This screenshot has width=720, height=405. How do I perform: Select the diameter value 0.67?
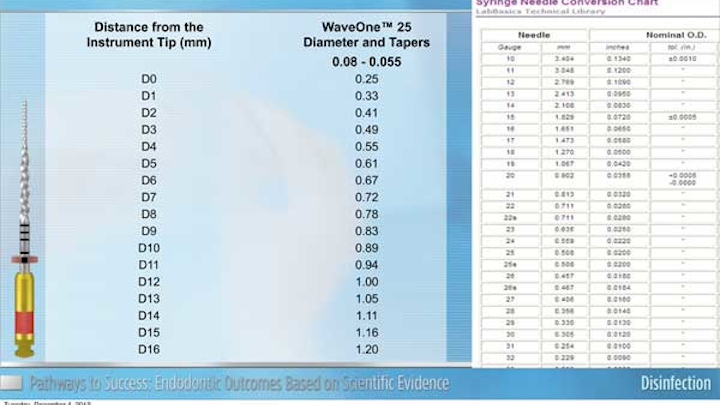(366, 180)
